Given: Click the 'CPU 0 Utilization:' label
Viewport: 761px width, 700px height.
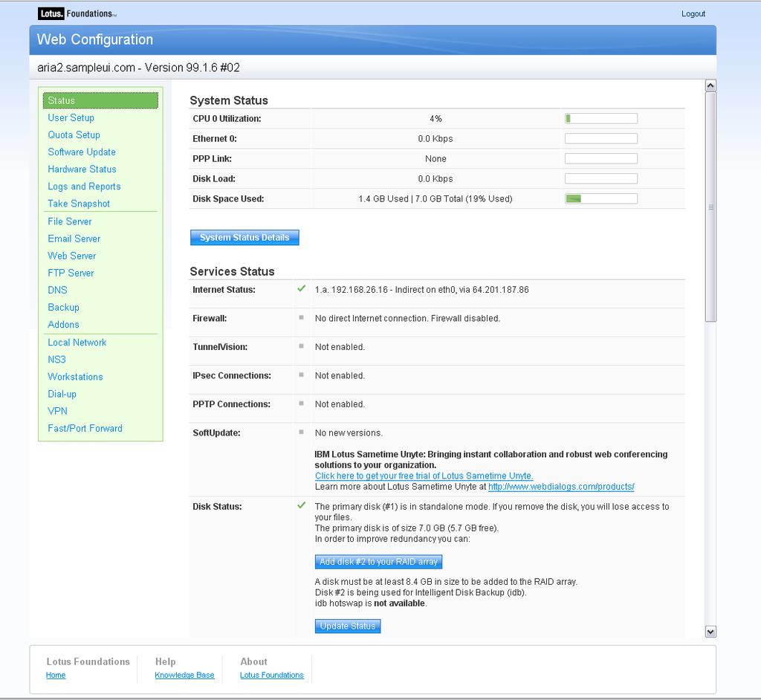Looking at the screenshot, I should coord(227,118).
